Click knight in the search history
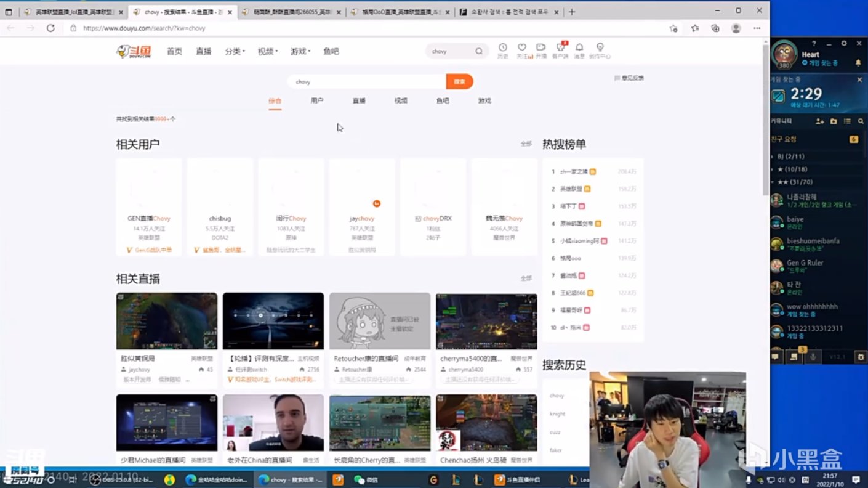Viewport: 868px width, 488px height. pos(557,413)
